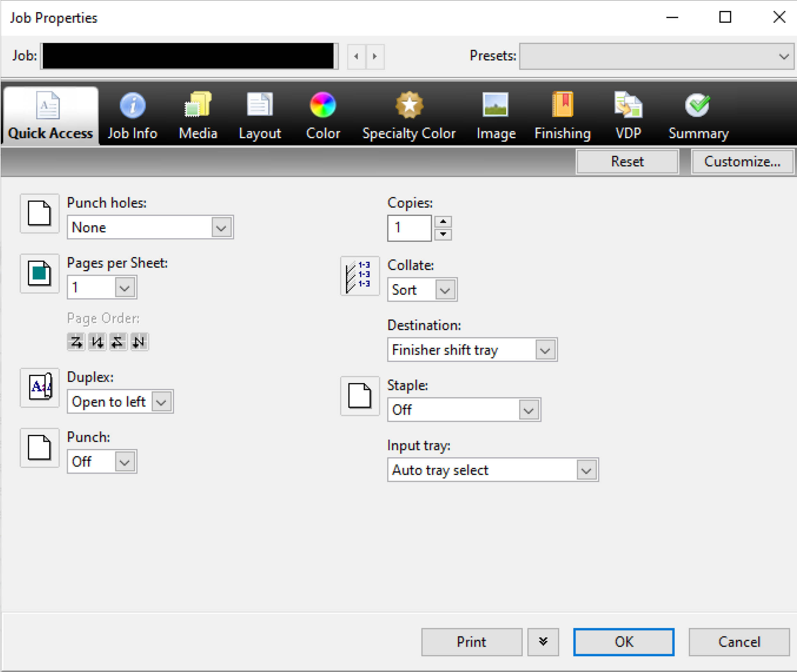Select first page order Z icon
The image size is (797, 672).
[76, 342]
